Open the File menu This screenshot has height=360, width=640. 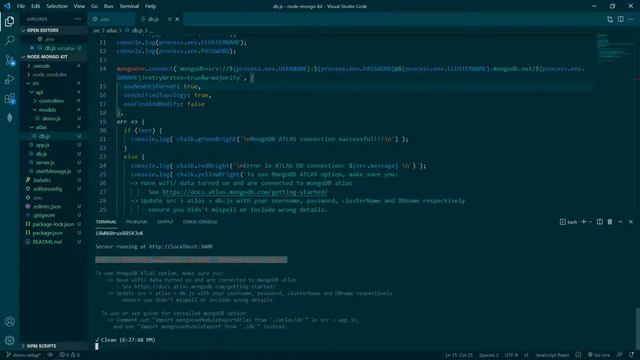click(x=21, y=6)
